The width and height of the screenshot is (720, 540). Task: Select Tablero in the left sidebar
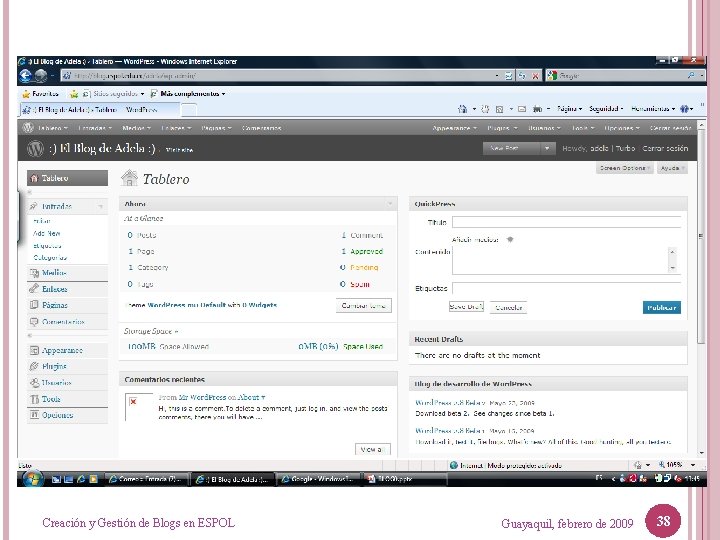(68, 178)
